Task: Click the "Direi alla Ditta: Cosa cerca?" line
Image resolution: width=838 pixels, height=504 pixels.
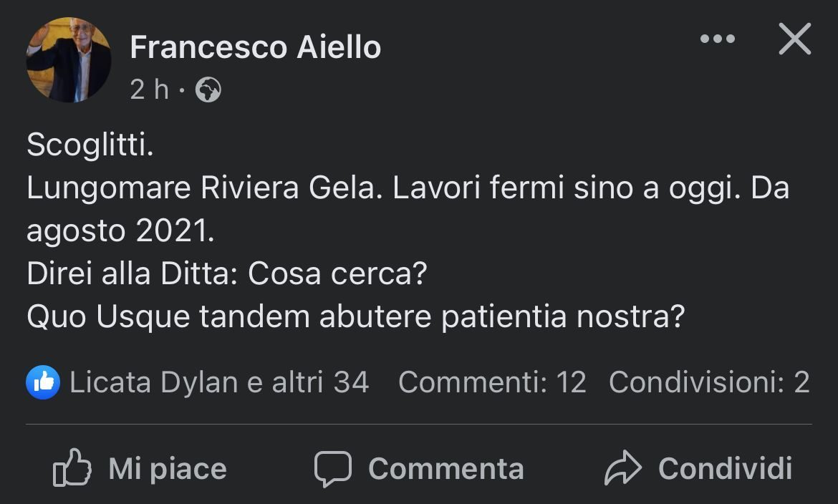Action: click(x=226, y=274)
